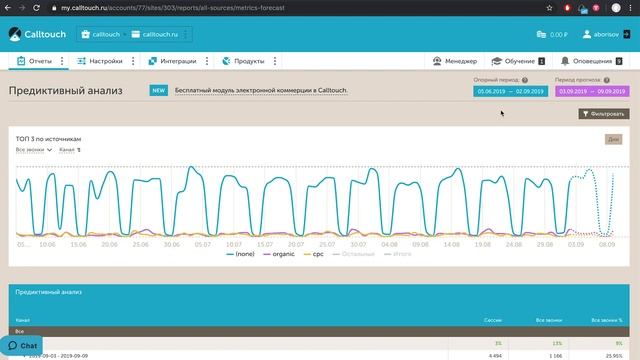Toggle the (none) series in legend
Screen dimensions: 640x360
coord(240,254)
